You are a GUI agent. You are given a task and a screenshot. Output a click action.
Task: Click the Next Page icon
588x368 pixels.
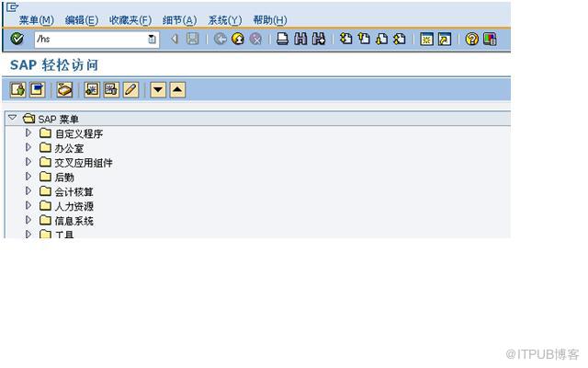(x=382, y=39)
